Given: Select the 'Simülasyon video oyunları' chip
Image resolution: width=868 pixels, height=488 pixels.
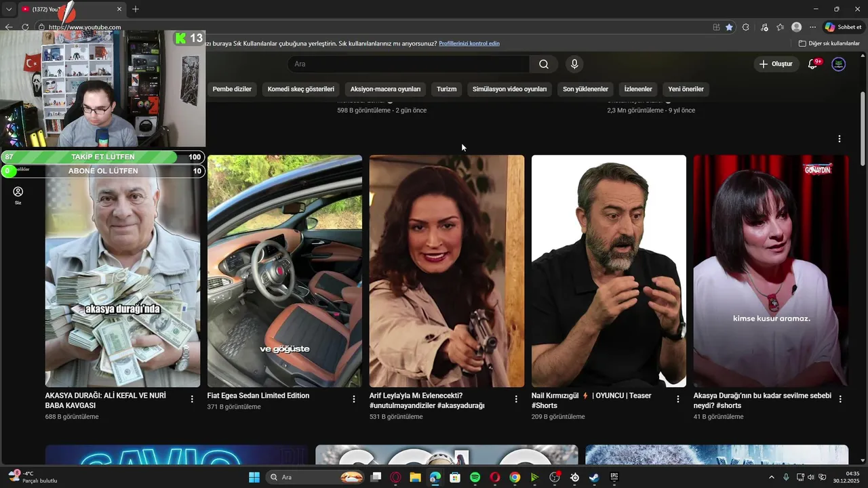Looking at the screenshot, I should click(509, 89).
